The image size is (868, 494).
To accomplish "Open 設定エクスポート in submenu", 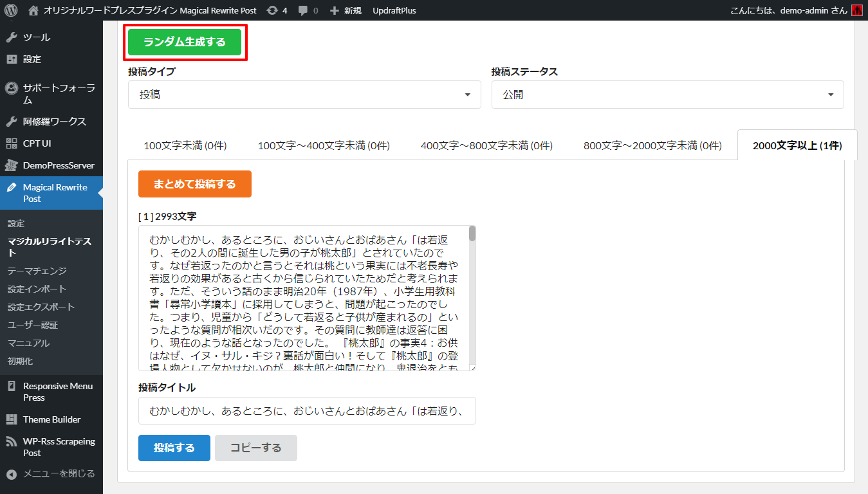I will pyautogui.click(x=41, y=307).
